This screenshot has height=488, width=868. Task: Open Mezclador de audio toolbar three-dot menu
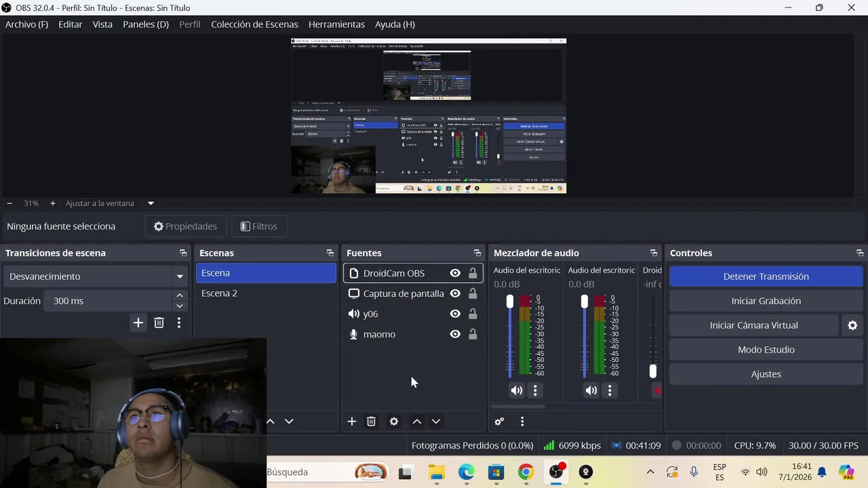point(522,421)
